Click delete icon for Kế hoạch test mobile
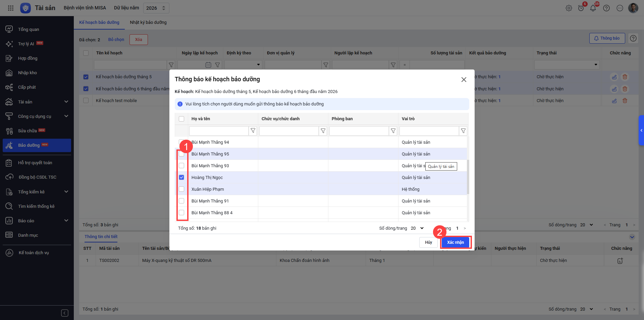Screen dimensions: 644x320 625,101
